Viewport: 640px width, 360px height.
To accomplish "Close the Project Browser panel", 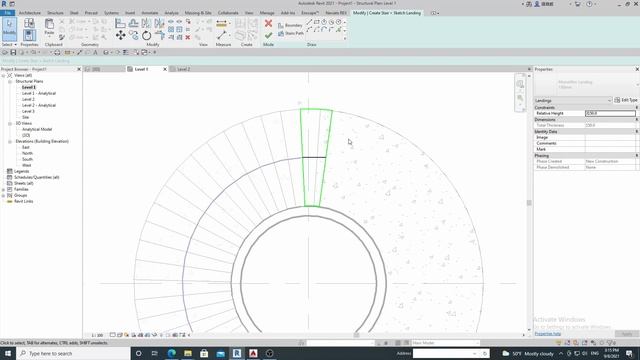I will pyautogui.click(x=79, y=69).
